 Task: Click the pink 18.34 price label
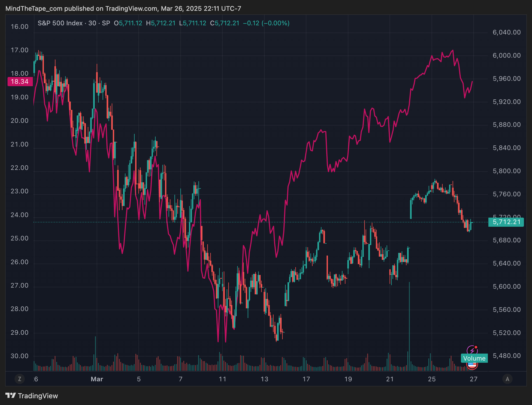pos(20,82)
